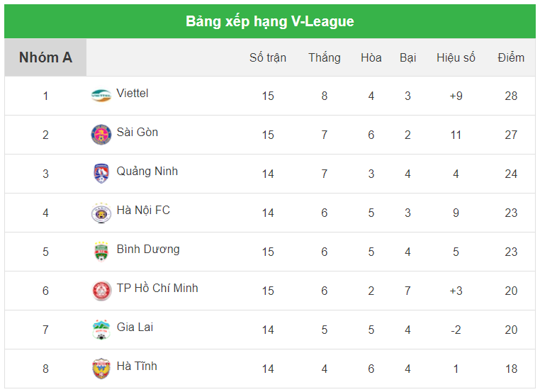The image size is (540, 392).
Task: Click the Số trận column header
Action: point(268,57)
